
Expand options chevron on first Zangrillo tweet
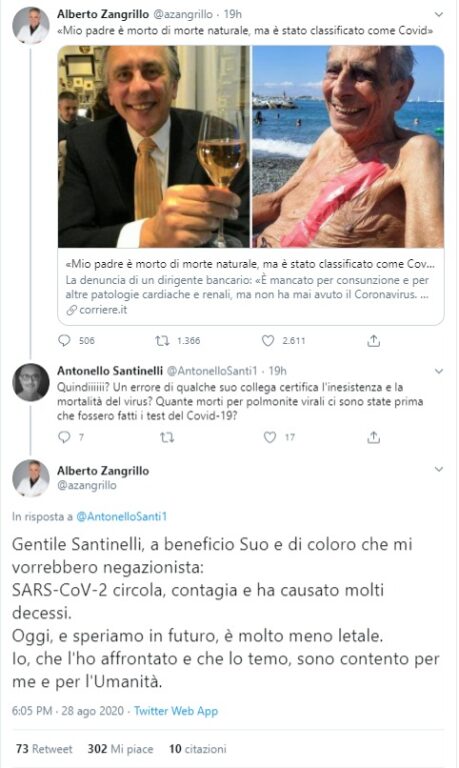tap(439, 15)
